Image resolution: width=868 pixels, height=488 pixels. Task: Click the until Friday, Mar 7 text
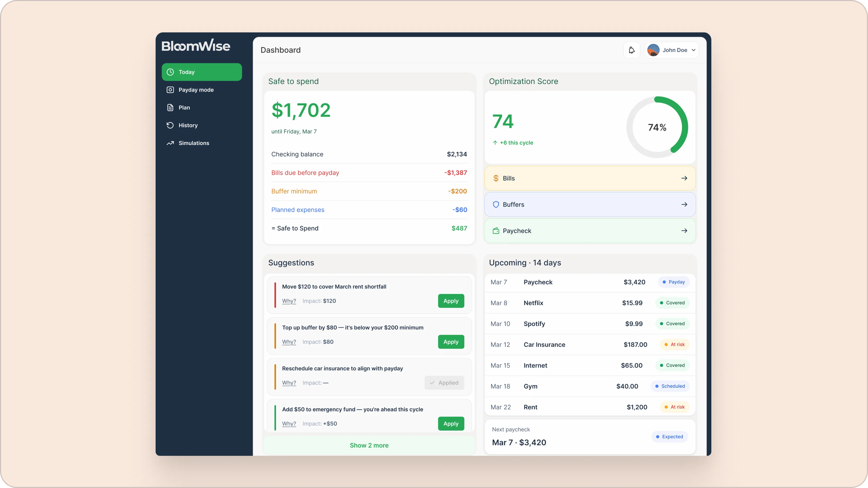pyautogui.click(x=294, y=132)
